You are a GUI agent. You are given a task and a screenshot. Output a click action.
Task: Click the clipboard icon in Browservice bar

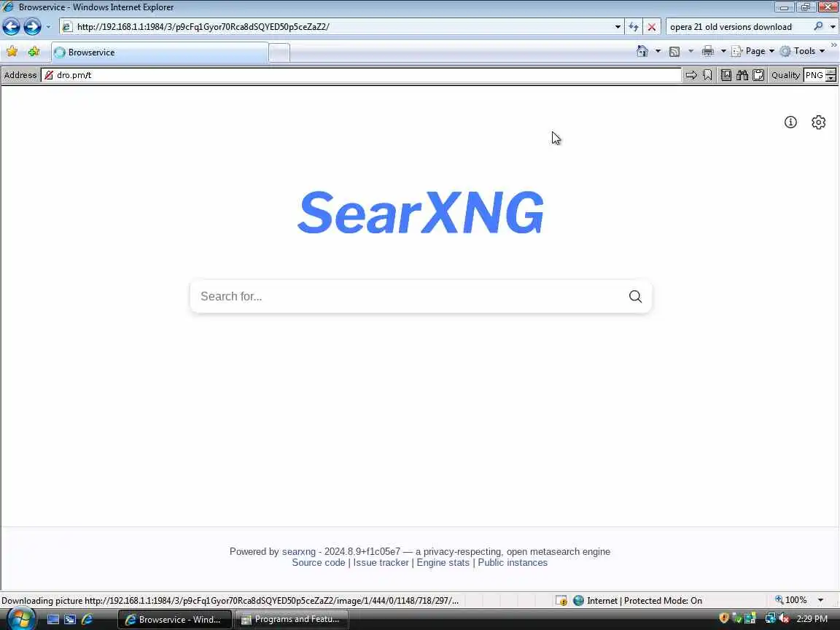point(758,75)
